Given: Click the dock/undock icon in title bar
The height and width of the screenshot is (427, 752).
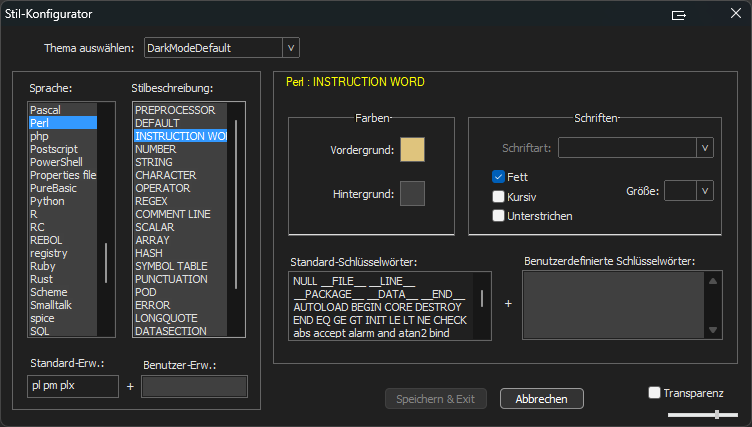Looking at the screenshot, I should (x=679, y=15).
